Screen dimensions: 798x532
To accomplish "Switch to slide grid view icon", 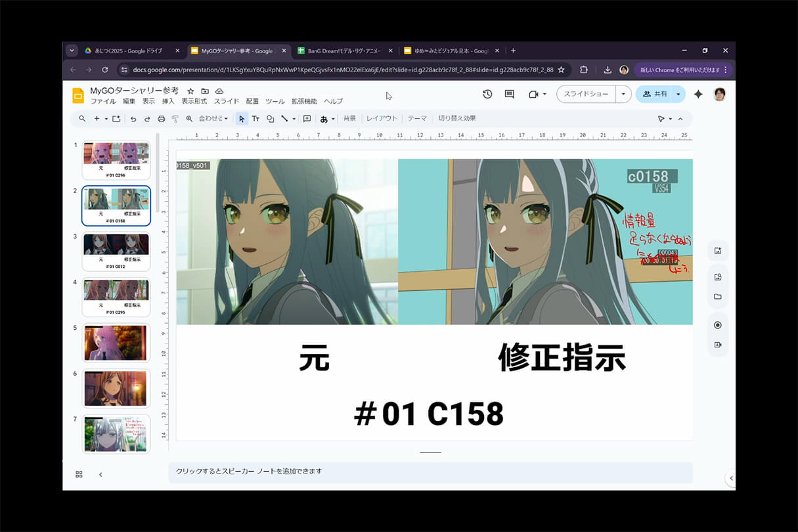I will click(78, 474).
